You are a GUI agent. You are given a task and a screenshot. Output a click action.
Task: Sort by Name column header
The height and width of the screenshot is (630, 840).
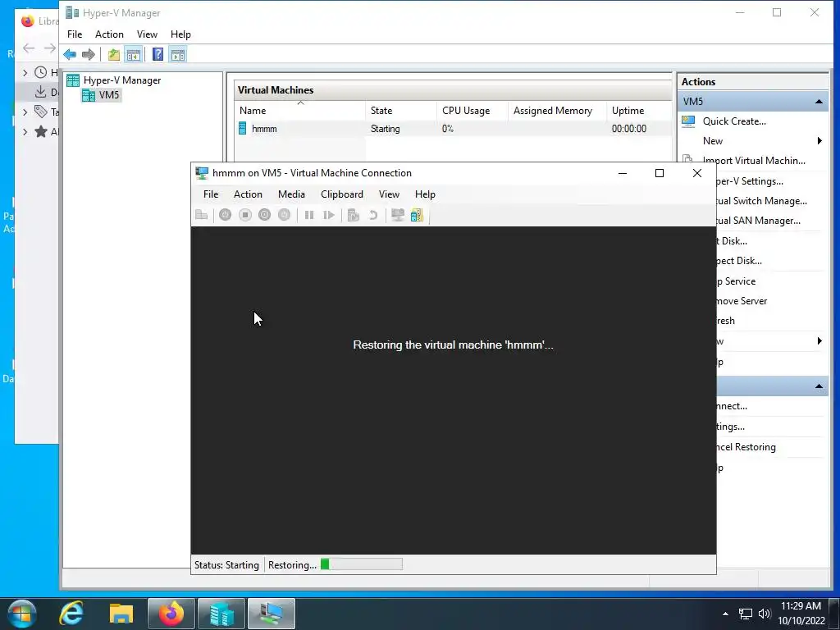click(300, 111)
